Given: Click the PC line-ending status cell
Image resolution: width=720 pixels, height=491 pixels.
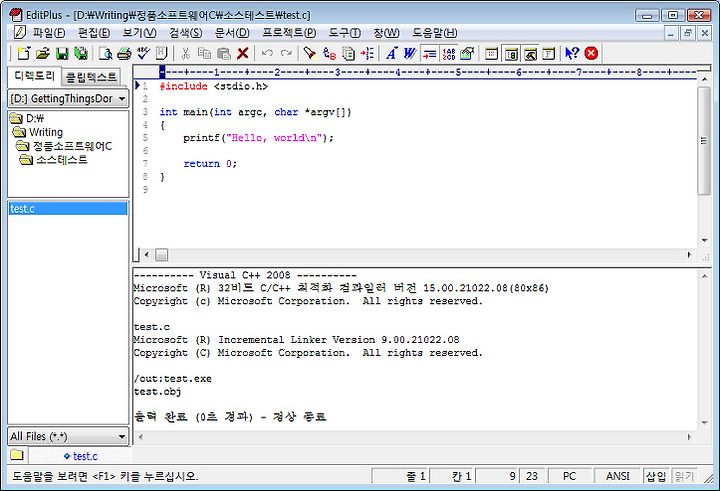Looking at the screenshot, I should point(569,476).
